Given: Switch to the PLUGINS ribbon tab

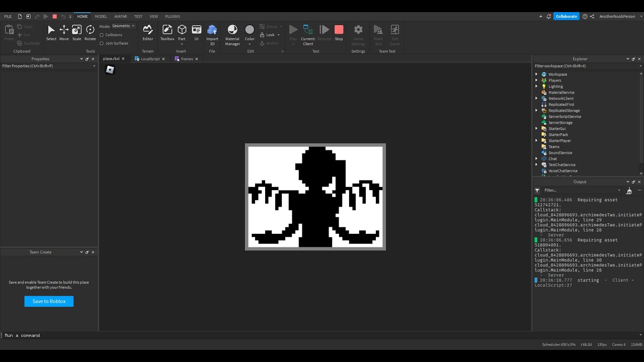Looking at the screenshot, I should (173, 17).
